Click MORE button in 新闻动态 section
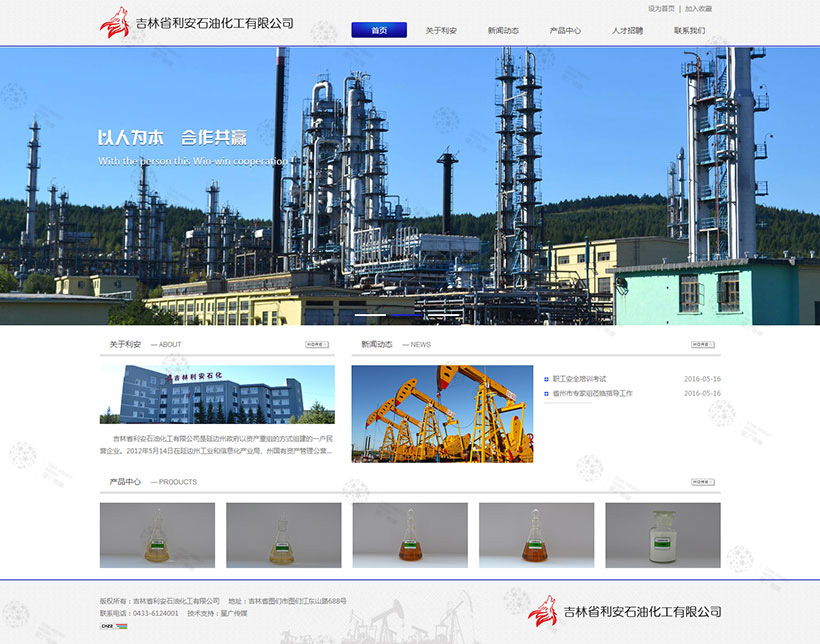 coord(703,345)
